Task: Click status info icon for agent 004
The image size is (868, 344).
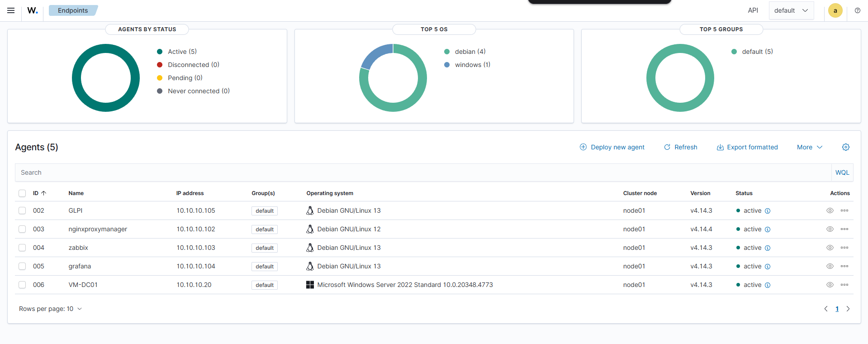Action: click(768, 248)
